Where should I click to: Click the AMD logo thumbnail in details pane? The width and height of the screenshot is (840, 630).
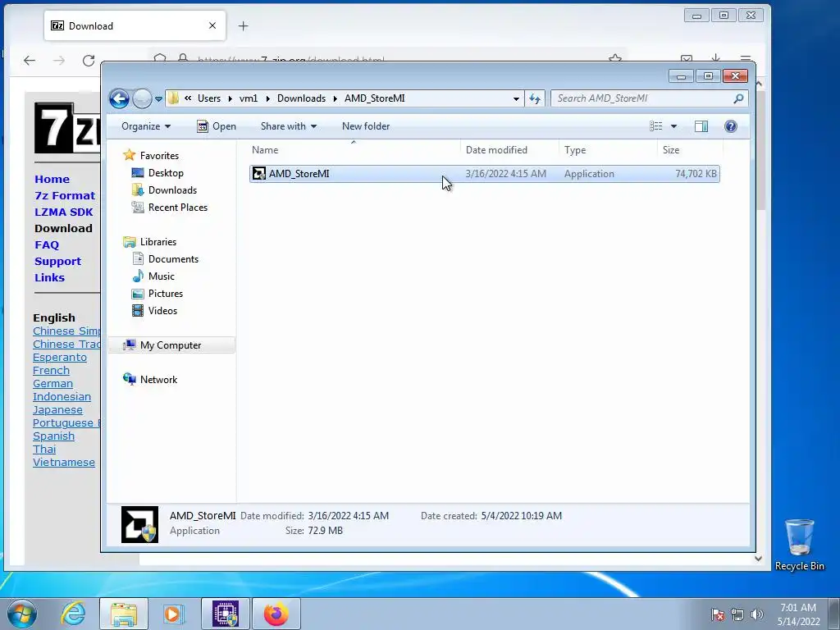tap(139, 524)
